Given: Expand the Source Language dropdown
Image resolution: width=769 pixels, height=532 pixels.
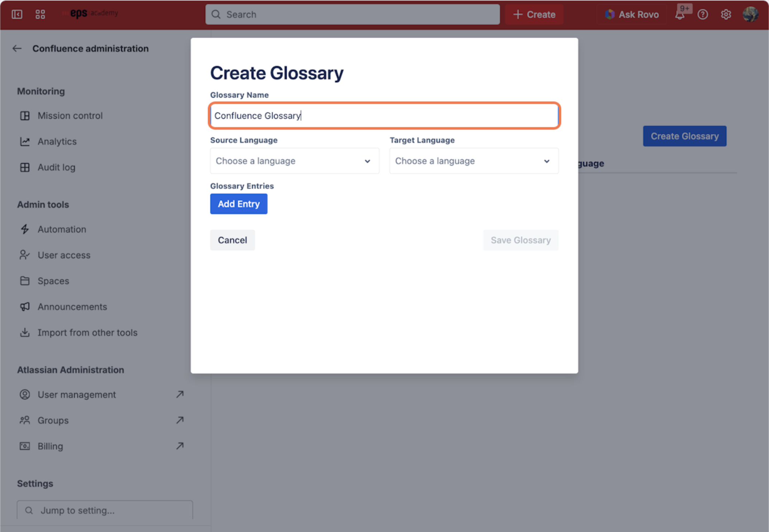Looking at the screenshot, I should (294, 161).
